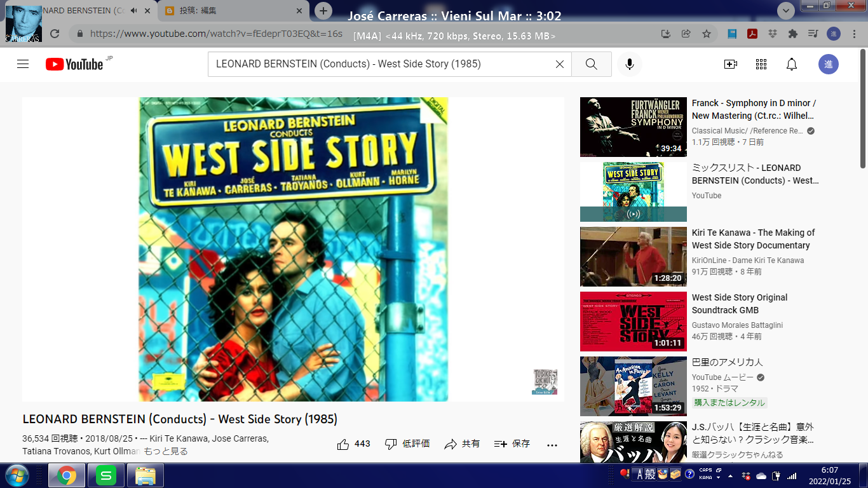
Task: Visit Gustavo Morales Battaglini channel
Action: tap(737, 325)
